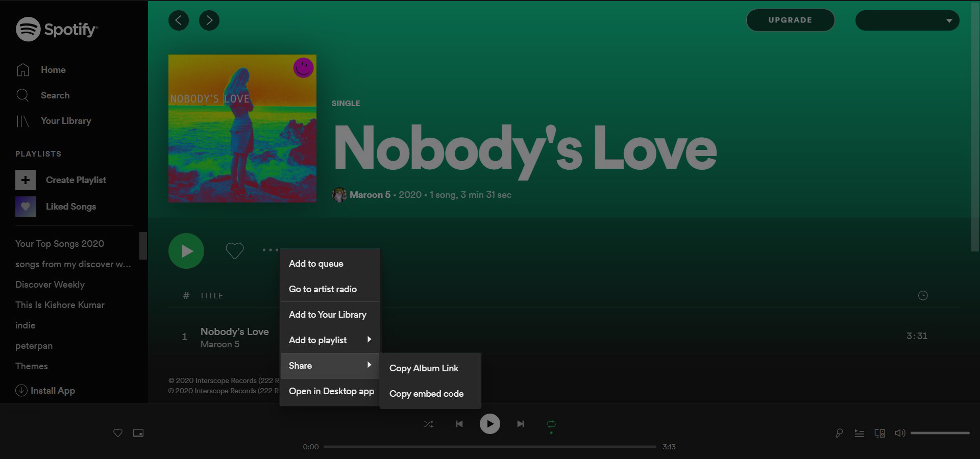The width and height of the screenshot is (980, 459).
Task: Navigate forward with the right arrow
Action: point(209,20)
